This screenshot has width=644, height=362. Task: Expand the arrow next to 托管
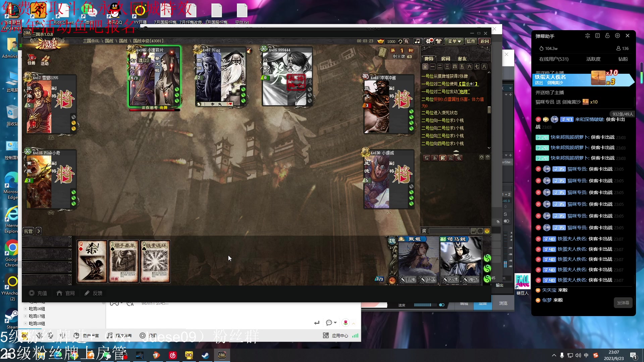(39, 231)
